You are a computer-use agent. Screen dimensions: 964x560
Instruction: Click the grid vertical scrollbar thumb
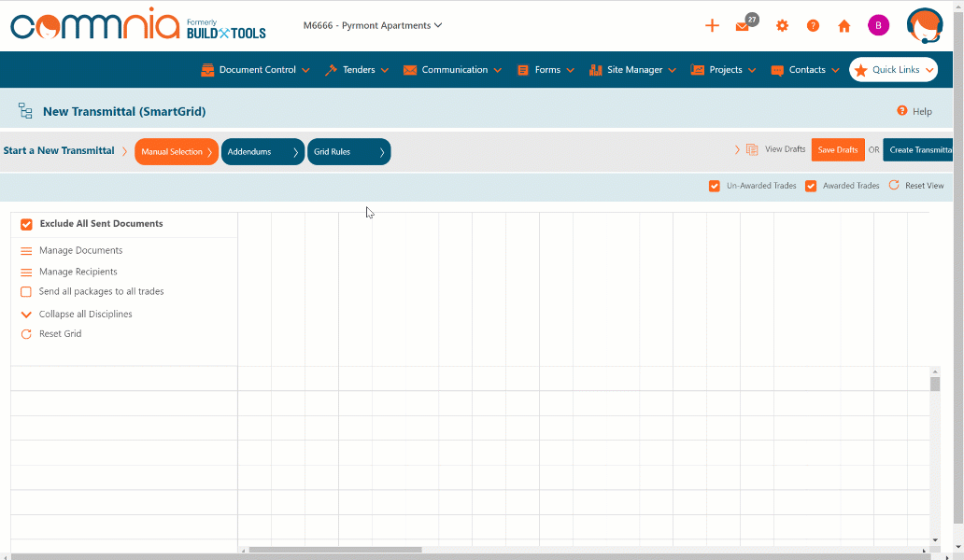click(x=935, y=385)
